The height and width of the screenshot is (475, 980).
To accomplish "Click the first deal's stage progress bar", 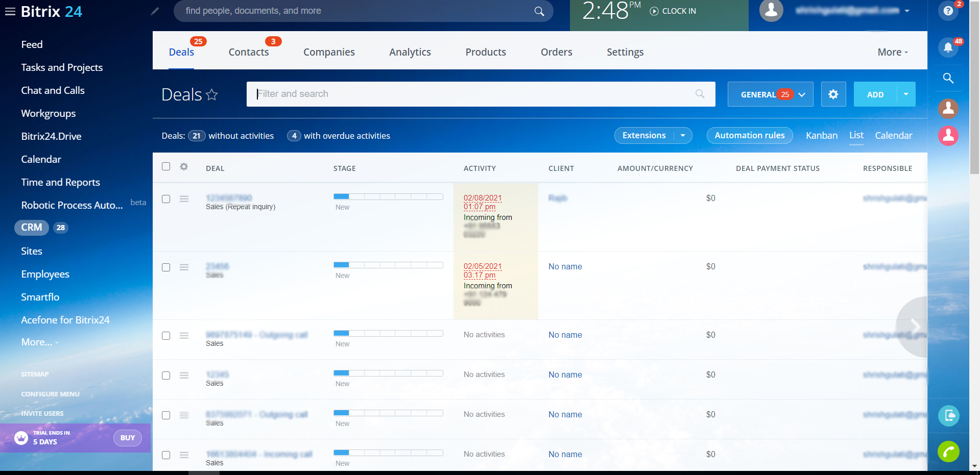I will [388, 196].
